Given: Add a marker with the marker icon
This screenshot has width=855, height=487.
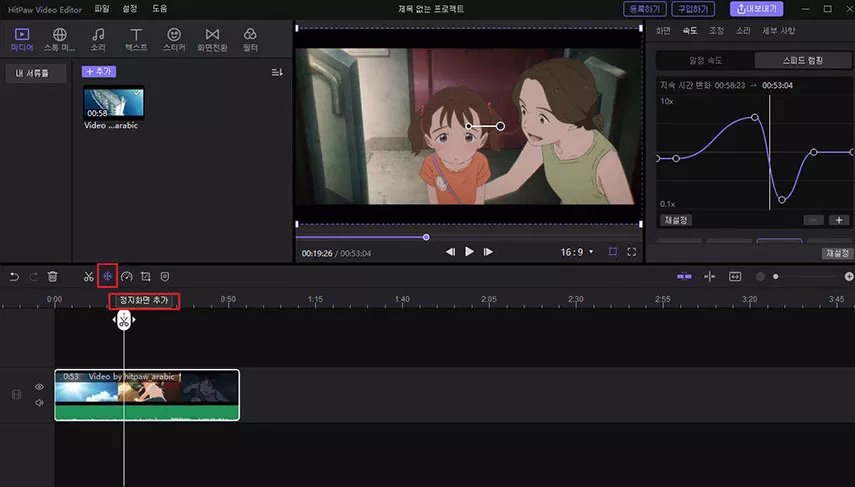Looking at the screenshot, I should [x=165, y=277].
